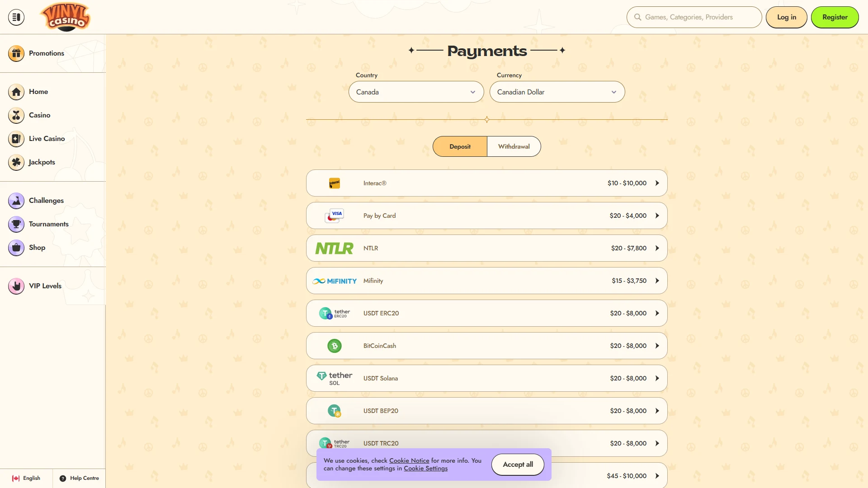Click the Visa card icon
The height and width of the screenshot is (488, 868).
[x=335, y=216]
